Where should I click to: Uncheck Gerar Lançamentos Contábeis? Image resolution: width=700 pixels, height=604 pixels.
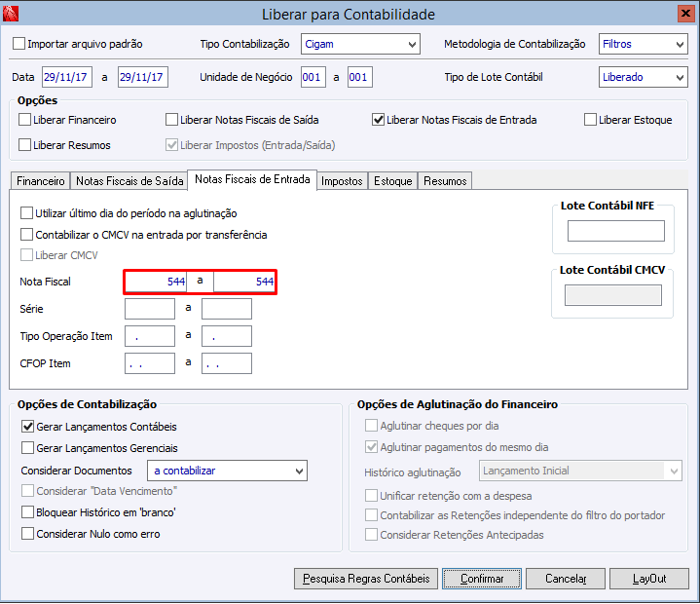27,427
